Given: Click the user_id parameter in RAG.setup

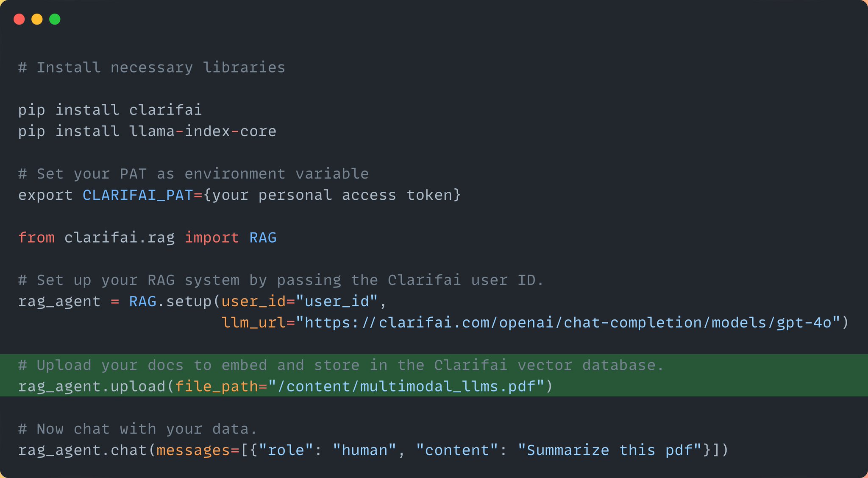Looking at the screenshot, I should (x=253, y=301).
